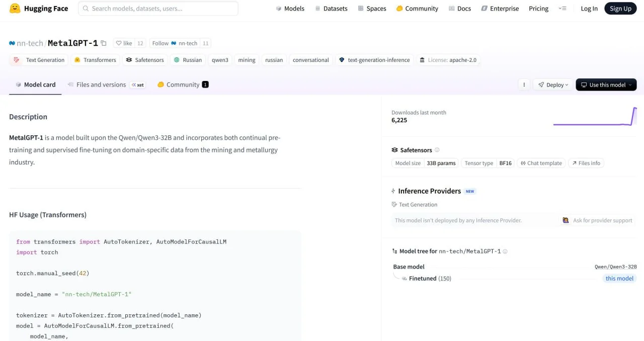Click the Sign Up button
Viewport: 644px width, 341px height.
click(620, 9)
